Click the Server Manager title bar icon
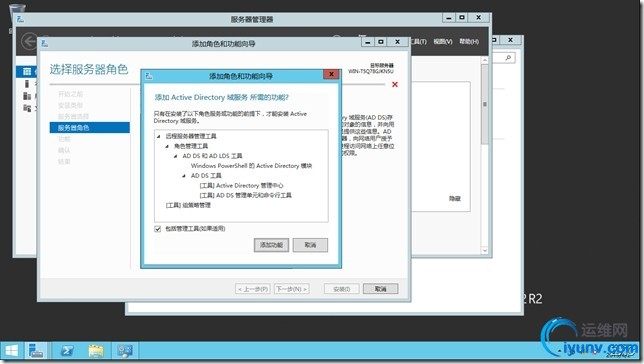The image size is (644, 364). [x=20, y=18]
